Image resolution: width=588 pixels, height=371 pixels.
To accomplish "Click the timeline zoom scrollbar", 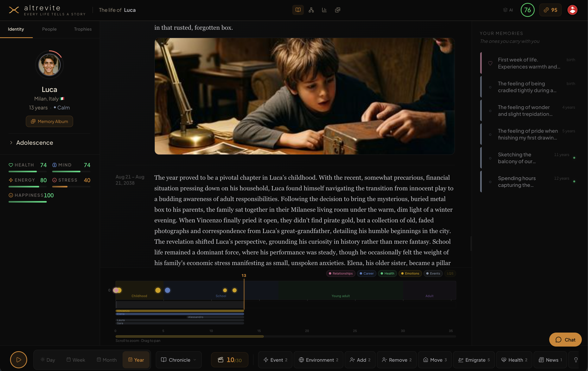I will (x=189, y=336).
